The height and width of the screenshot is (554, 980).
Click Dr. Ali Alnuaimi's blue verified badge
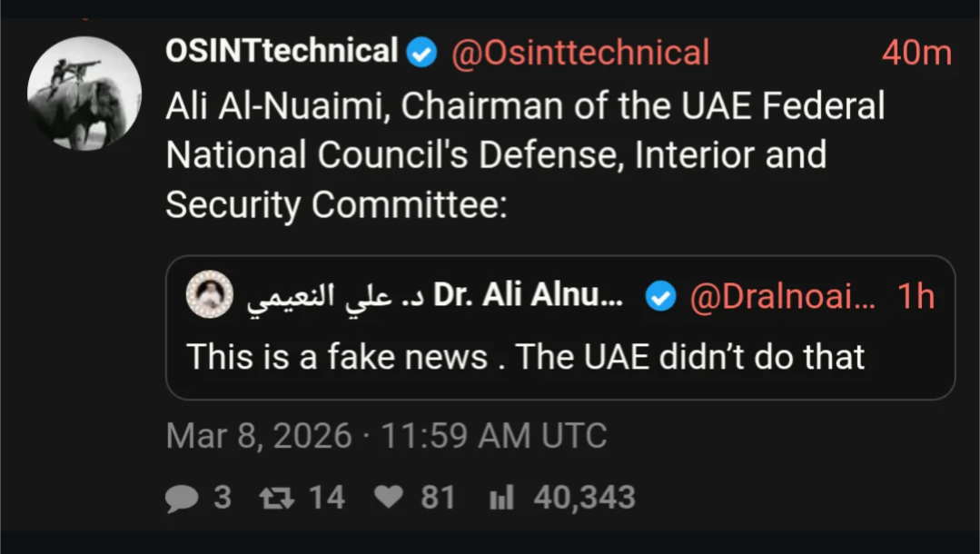tap(660, 297)
